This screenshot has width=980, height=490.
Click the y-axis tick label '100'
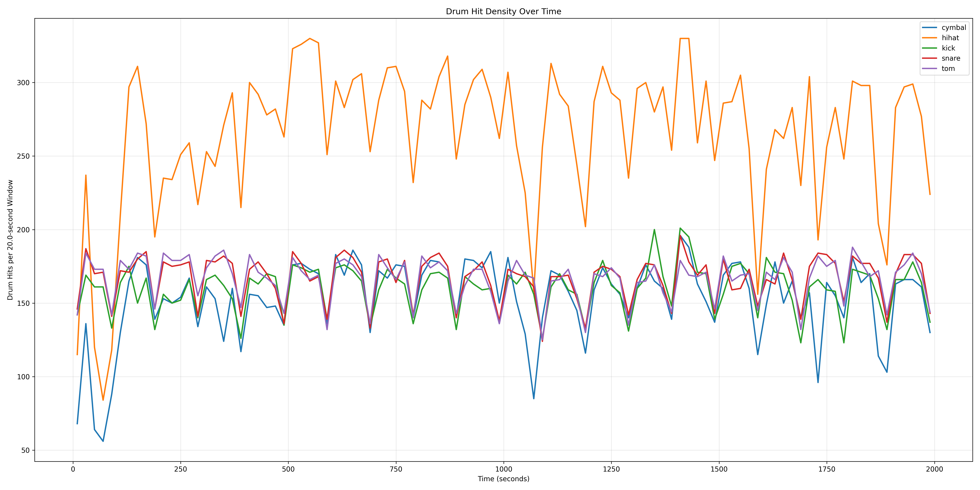23,377
